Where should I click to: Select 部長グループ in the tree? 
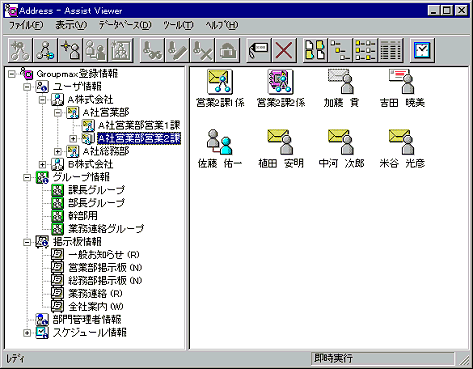(97, 203)
